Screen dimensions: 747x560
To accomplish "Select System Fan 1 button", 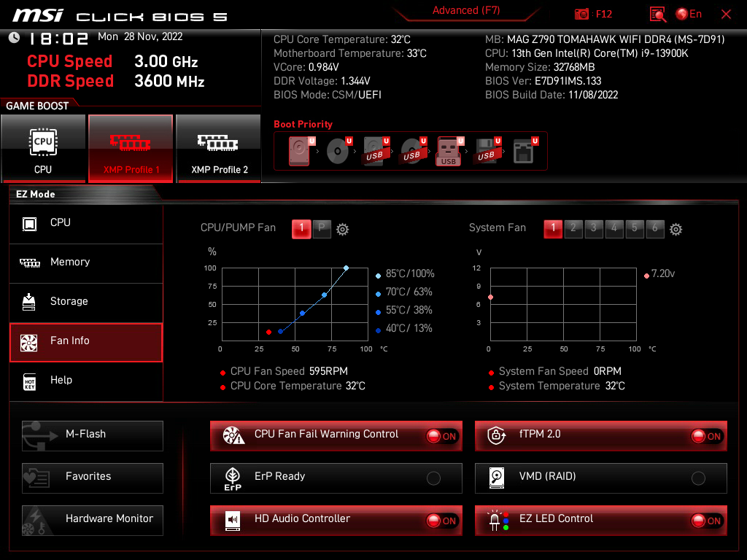I will coord(553,228).
